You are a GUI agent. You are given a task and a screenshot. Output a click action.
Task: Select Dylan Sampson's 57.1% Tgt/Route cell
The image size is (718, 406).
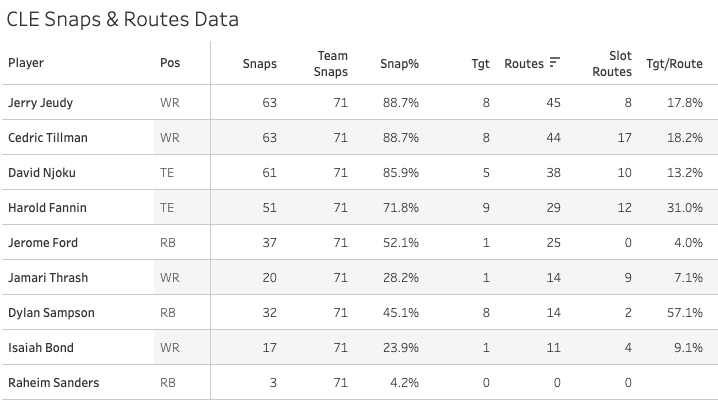685,313
